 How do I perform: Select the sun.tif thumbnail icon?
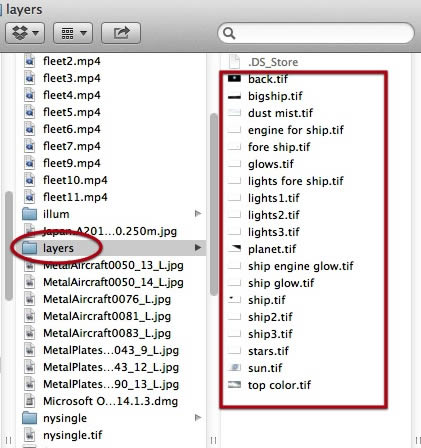tap(234, 367)
